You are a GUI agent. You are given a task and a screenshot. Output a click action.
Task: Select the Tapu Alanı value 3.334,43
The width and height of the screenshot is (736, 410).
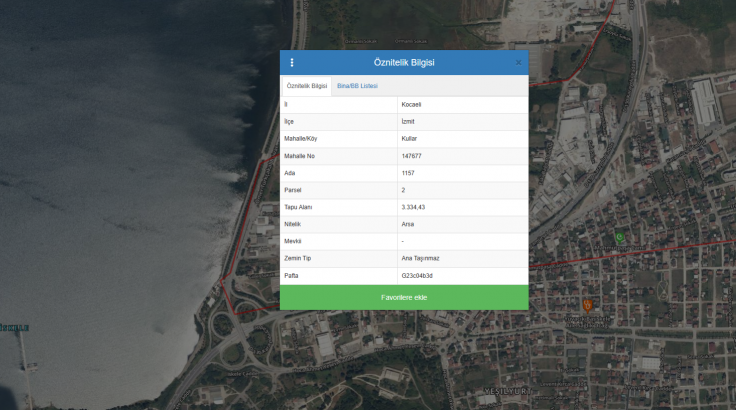pyautogui.click(x=413, y=207)
